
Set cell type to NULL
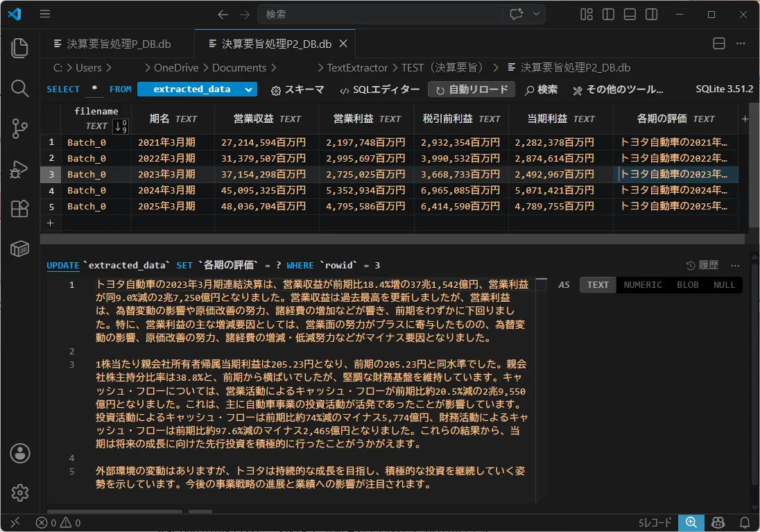(724, 284)
